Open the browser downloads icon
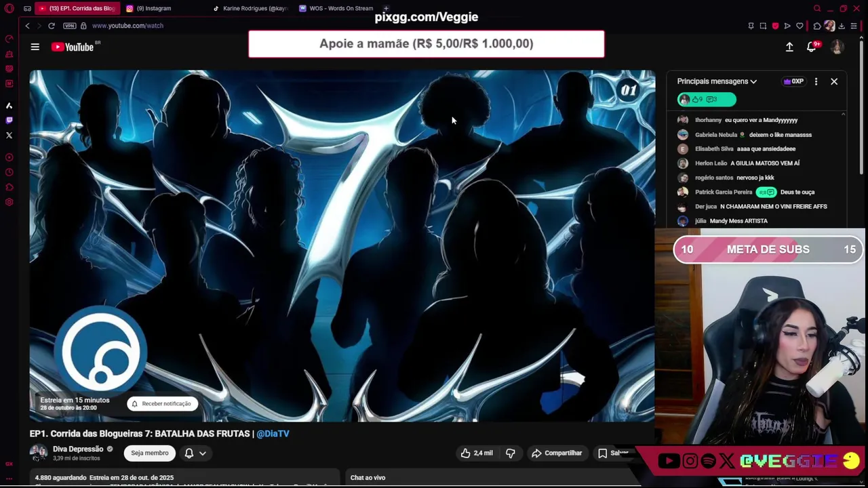Screen dimensions: 868x488 842,26
